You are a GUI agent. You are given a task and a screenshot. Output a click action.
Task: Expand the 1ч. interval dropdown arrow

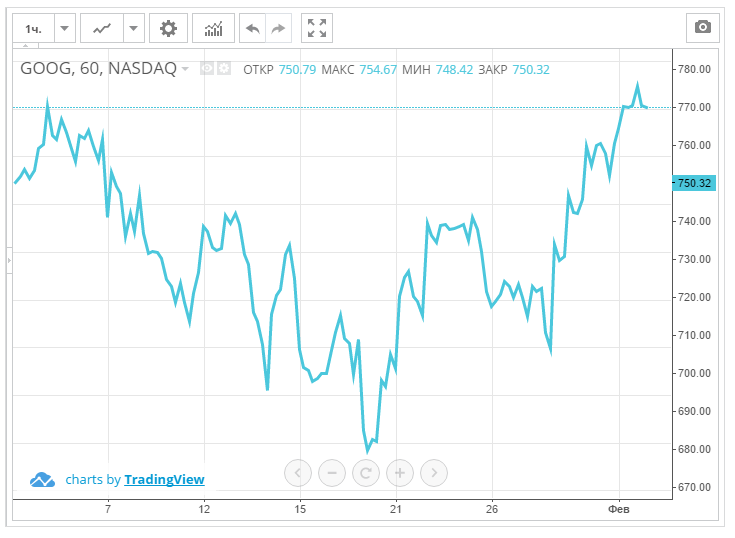(65, 28)
